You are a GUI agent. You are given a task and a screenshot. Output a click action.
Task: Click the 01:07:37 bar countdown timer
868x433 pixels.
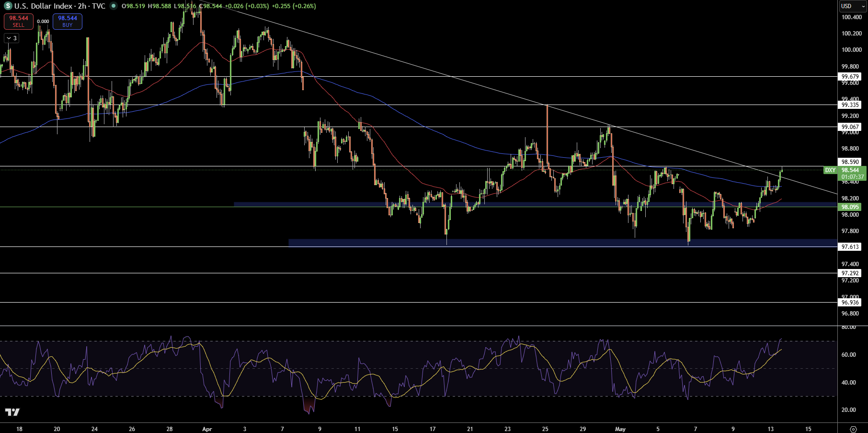click(853, 177)
